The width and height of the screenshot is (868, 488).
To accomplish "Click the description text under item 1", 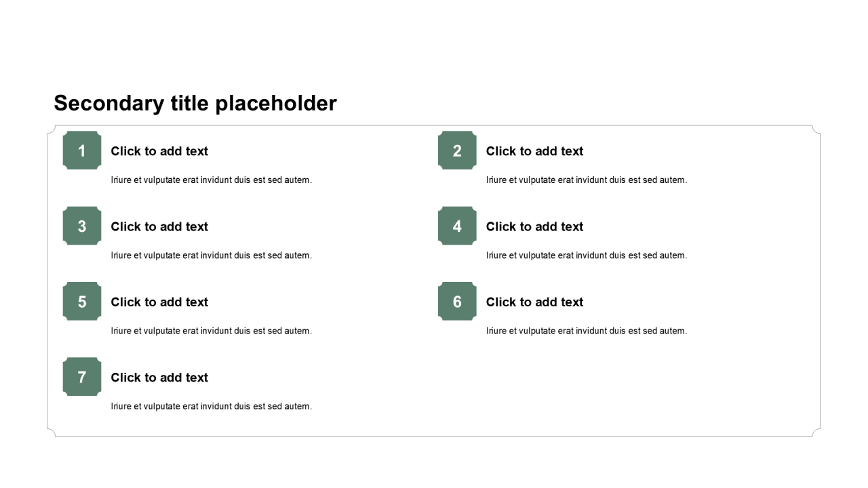I will tap(212, 180).
